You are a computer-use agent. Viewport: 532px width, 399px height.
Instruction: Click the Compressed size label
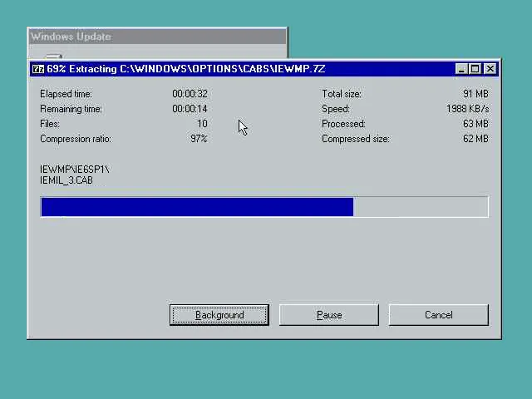click(356, 139)
